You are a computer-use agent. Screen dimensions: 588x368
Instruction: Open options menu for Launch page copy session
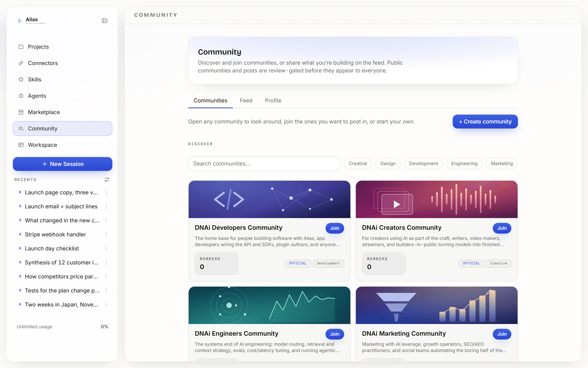106,193
